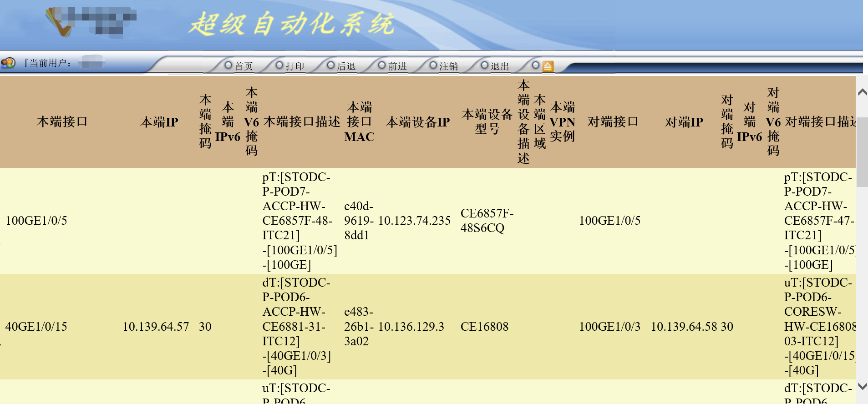Viewport: 868px width, 404px height.
Task: Click the 超级自动化系统 banner title
Action: (291, 24)
